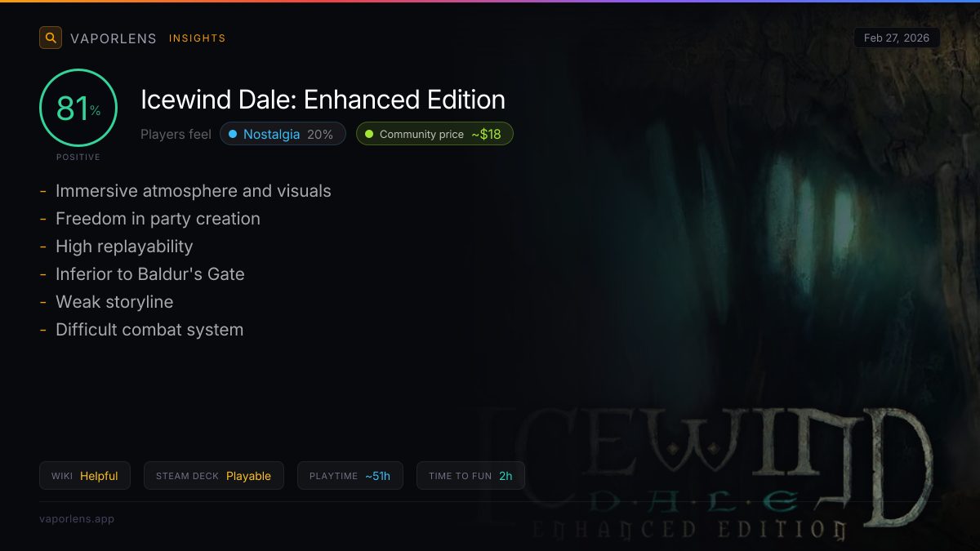Select 'Freedom in party creation' point
Viewport: 980px width, 551px height.
(158, 219)
